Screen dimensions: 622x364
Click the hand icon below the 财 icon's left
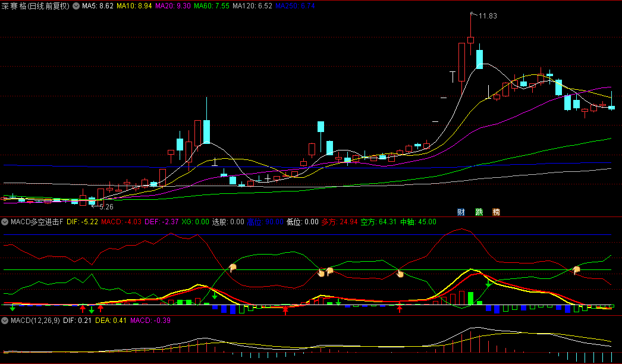[x=400, y=274]
